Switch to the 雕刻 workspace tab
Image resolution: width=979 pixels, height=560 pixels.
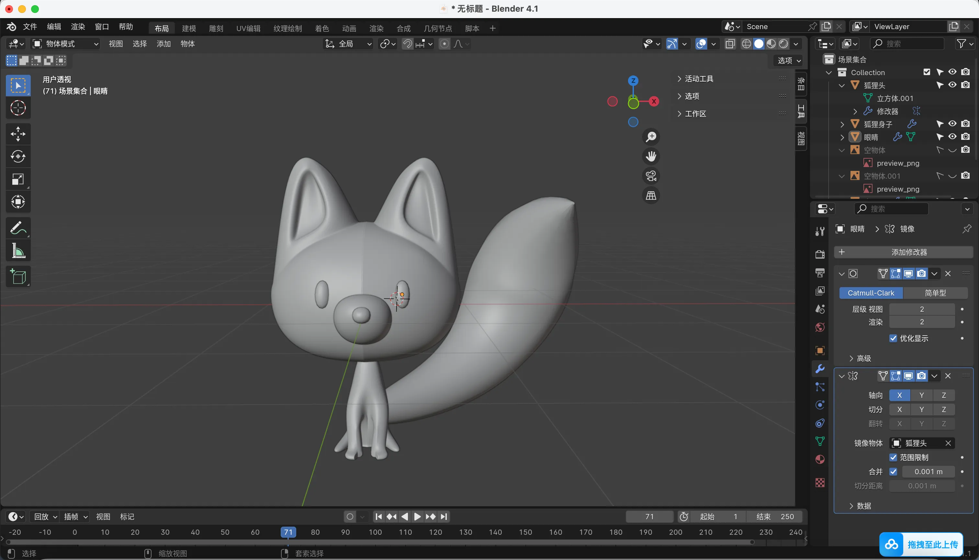pos(216,28)
